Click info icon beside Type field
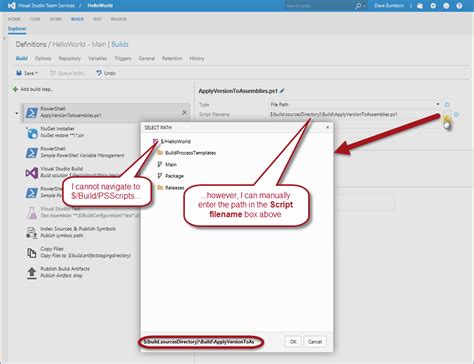474x364 pixels. click(x=447, y=105)
